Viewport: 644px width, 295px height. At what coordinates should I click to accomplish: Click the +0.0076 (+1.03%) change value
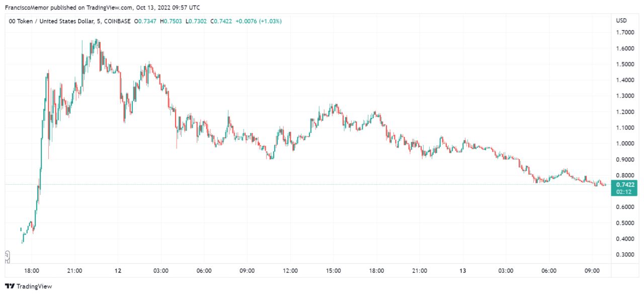coord(259,21)
